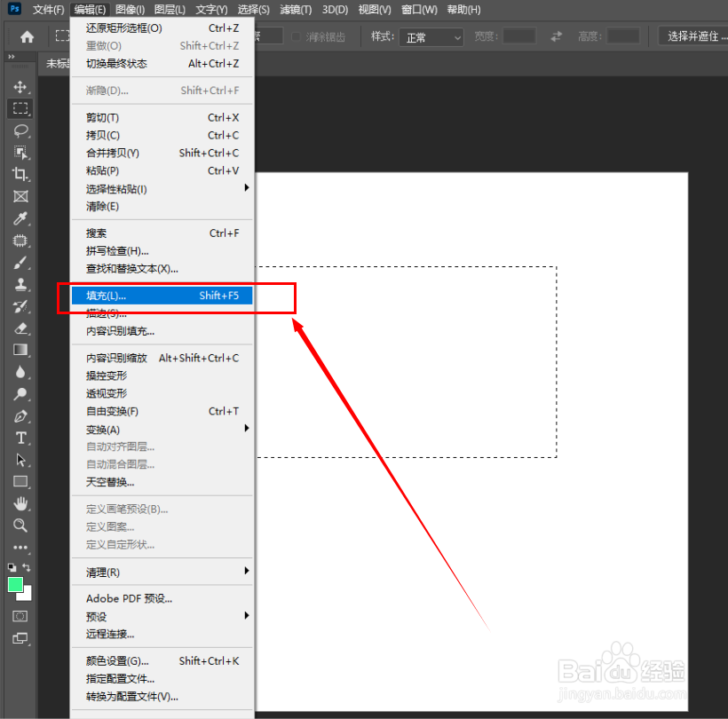Choose 还原矩形选框(O) menu item
The width and height of the screenshot is (728, 719).
(162, 28)
